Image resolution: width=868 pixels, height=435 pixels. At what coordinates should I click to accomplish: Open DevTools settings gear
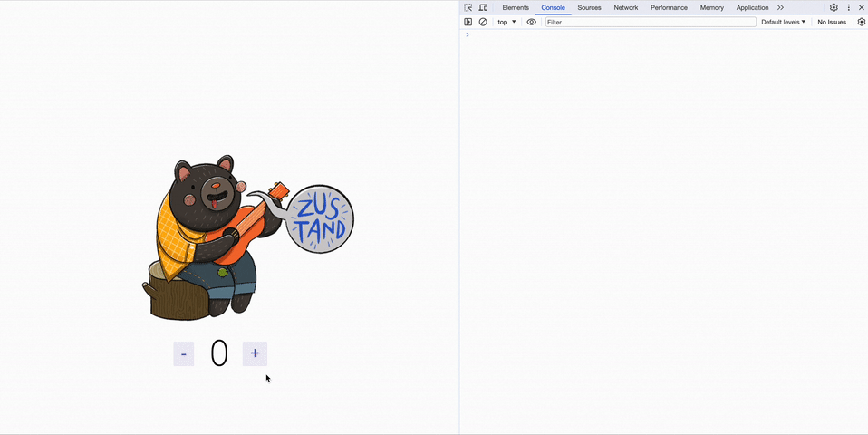click(x=834, y=8)
